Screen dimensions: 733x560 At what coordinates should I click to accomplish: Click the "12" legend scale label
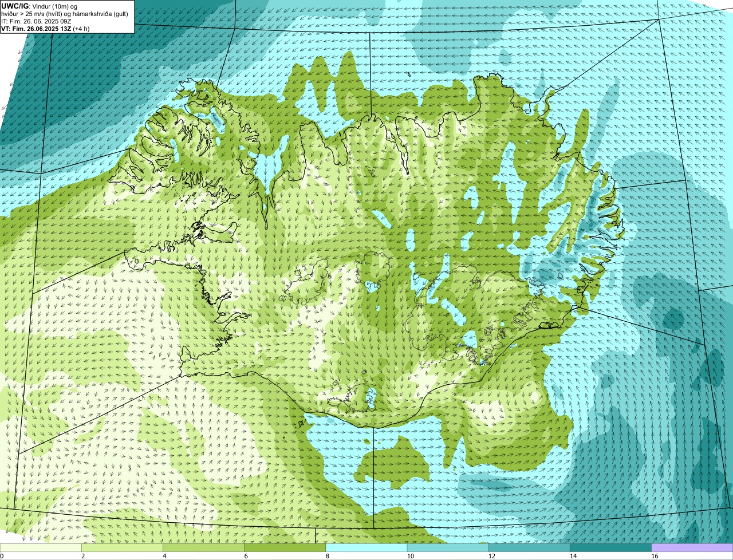(x=491, y=556)
